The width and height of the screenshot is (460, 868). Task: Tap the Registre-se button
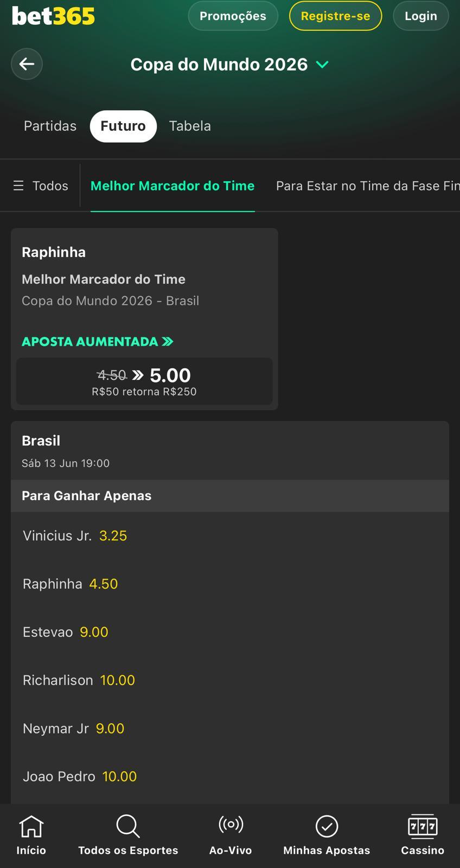pos(335,16)
